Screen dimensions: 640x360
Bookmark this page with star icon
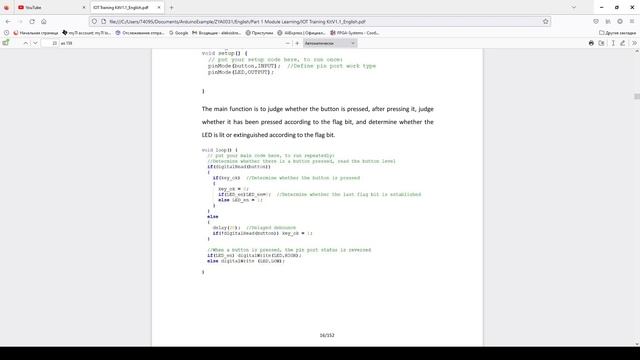click(546, 21)
